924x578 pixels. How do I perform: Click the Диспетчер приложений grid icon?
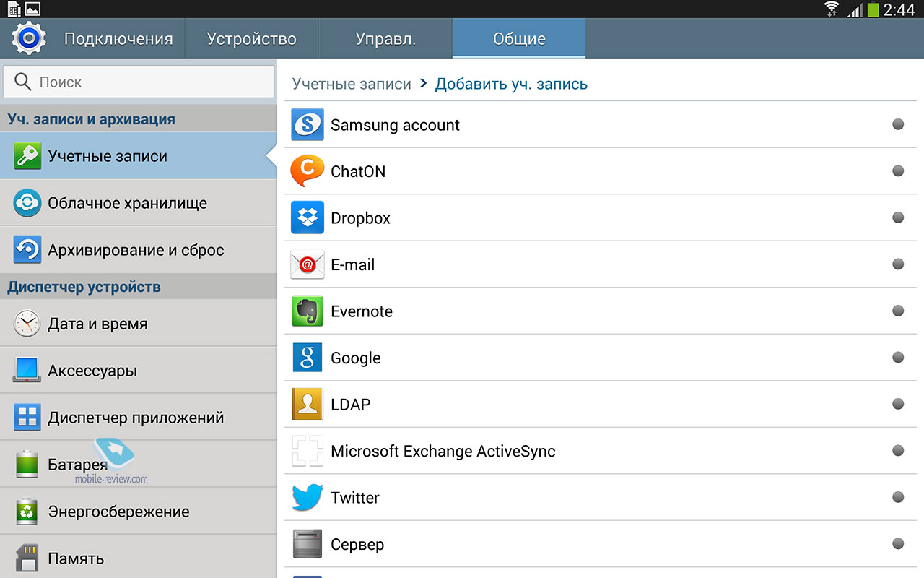coord(27,418)
